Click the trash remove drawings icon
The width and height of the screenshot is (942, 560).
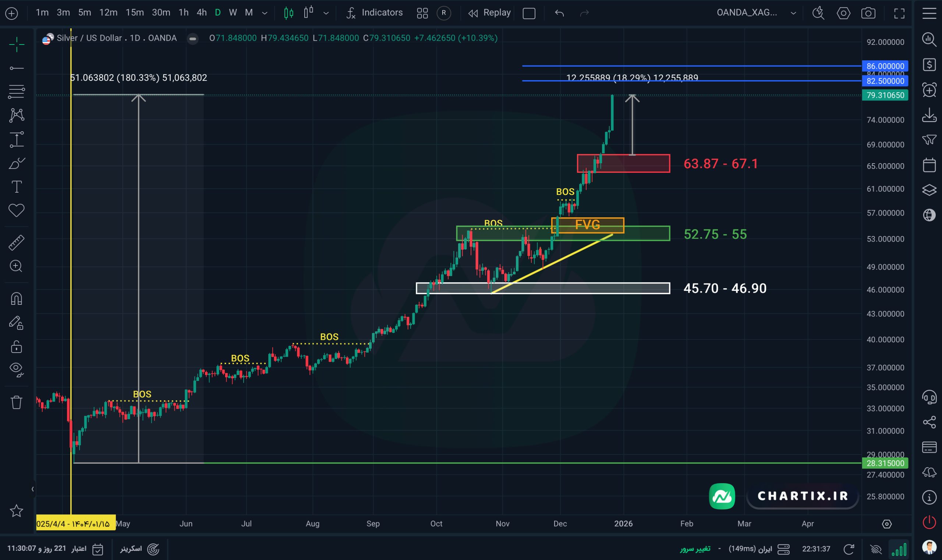pos(16,402)
